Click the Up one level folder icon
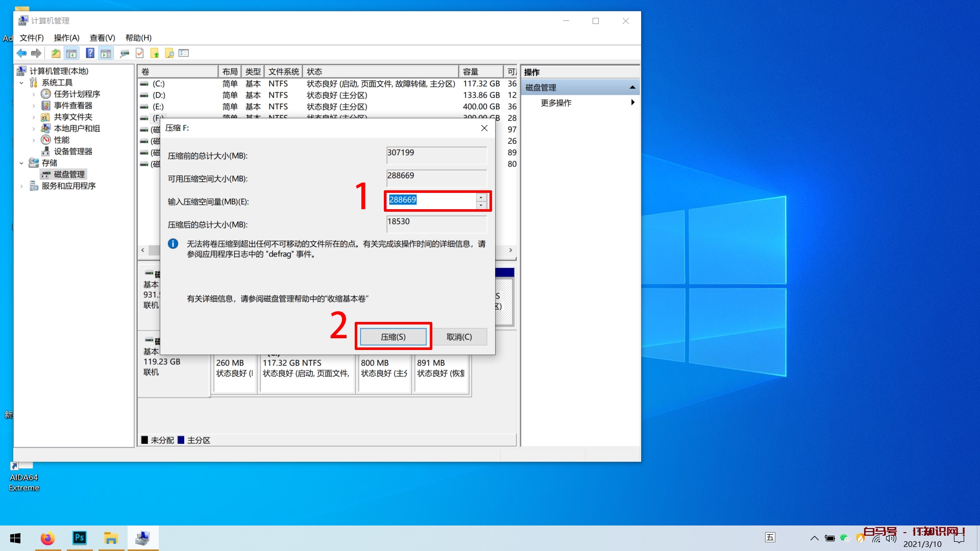 (x=56, y=53)
